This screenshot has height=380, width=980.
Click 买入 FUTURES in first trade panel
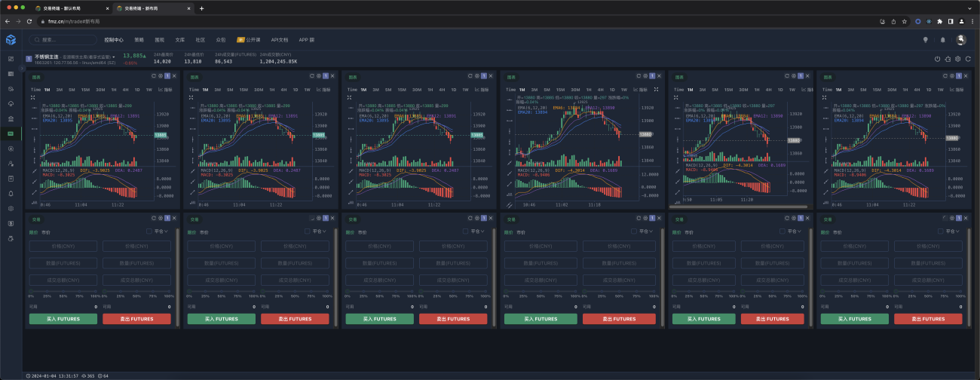(63, 319)
